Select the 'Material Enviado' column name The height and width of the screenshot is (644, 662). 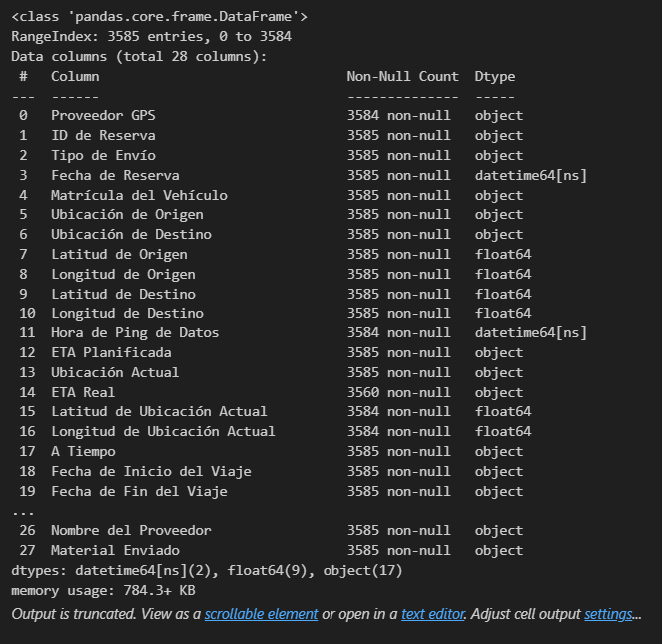tap(115, 550)
